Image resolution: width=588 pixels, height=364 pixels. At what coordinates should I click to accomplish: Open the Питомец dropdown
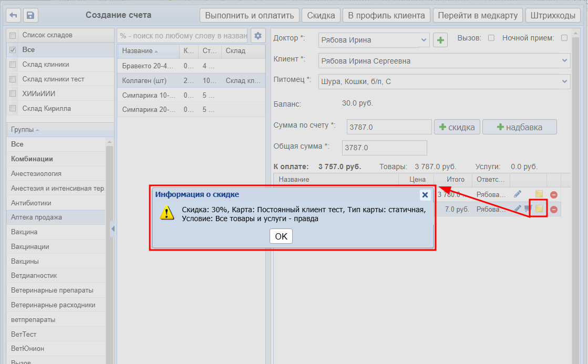tap(565, 81)
